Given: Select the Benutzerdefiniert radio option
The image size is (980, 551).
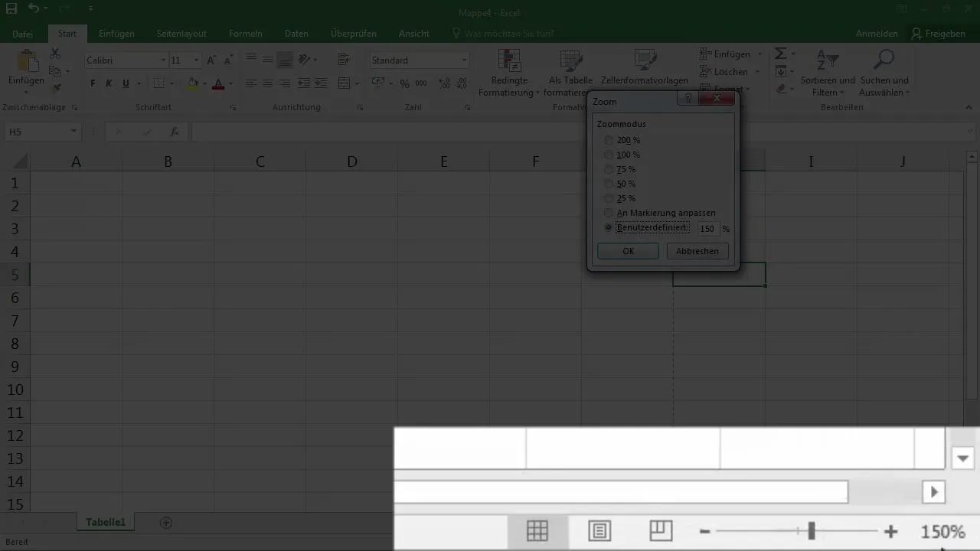Looking at the screenshot, I should (x=609, y=228).
